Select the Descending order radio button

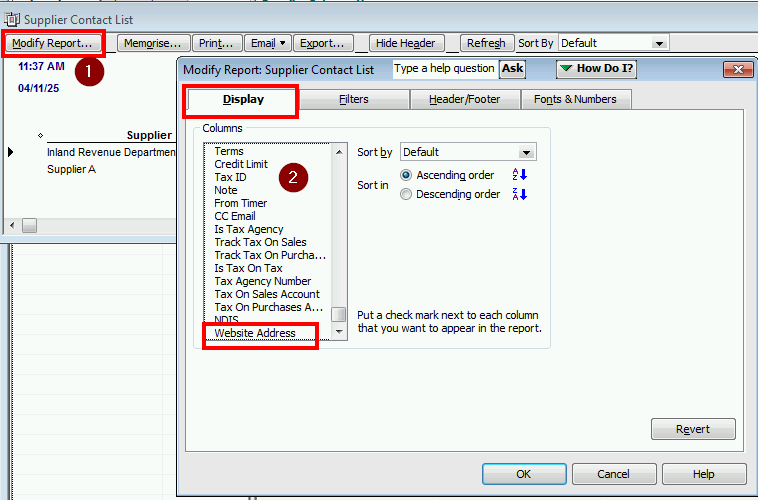point(406,194)
